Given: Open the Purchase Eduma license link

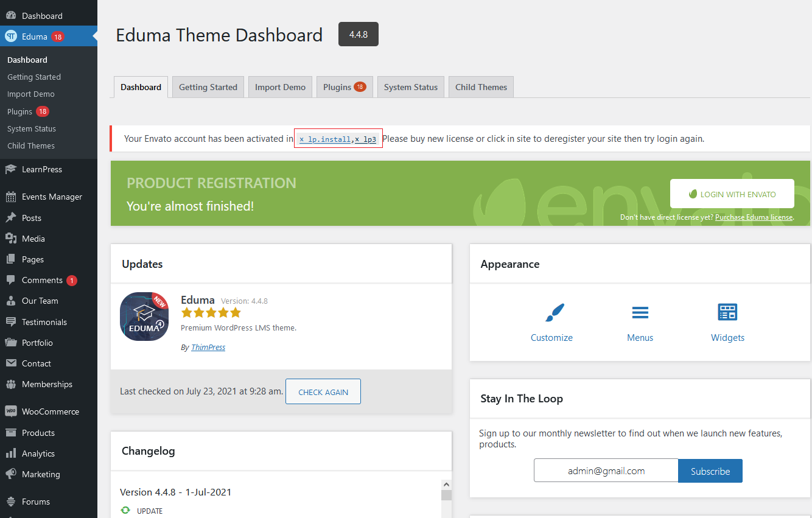Looking at the screenshot, I should pos(754,217).
